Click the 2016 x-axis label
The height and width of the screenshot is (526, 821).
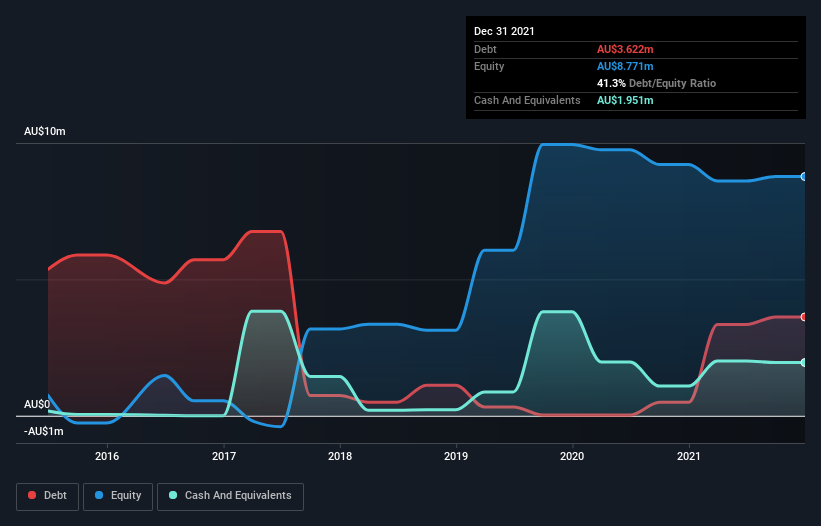click(107, 456)
